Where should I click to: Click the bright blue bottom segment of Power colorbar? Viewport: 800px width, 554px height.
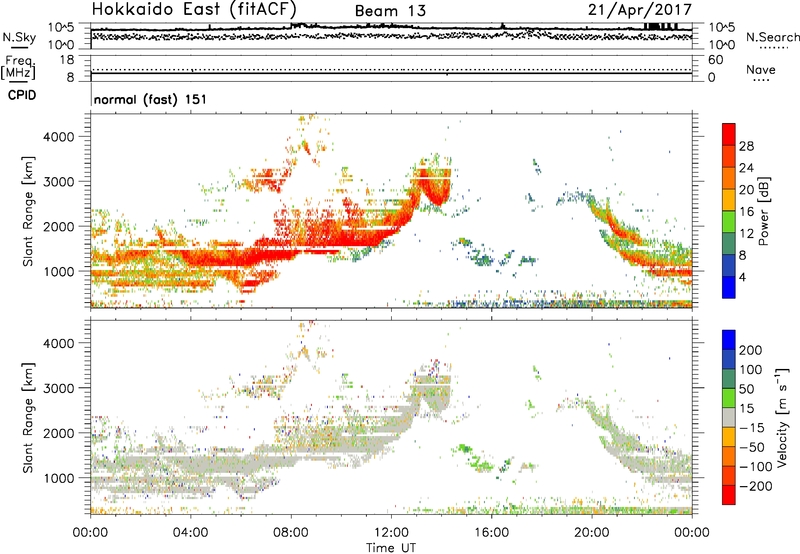point(729,287)
